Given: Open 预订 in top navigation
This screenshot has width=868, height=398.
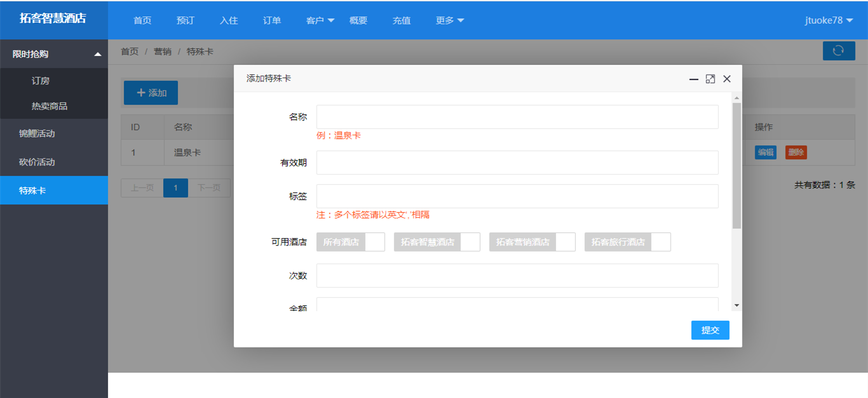Looking at the screenshot, I should 186,20.
